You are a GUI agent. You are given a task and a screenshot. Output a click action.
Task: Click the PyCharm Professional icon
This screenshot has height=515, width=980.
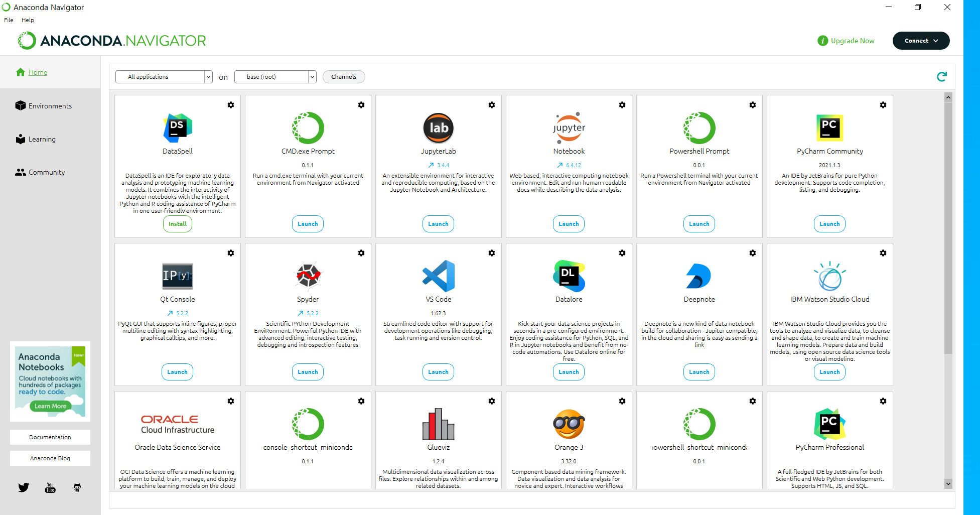[x=830, y=424]
